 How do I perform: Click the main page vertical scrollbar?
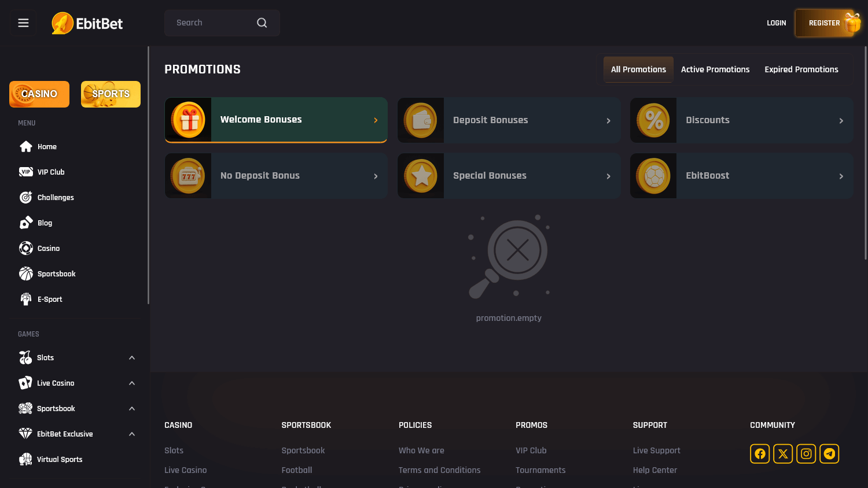(866, 153)
